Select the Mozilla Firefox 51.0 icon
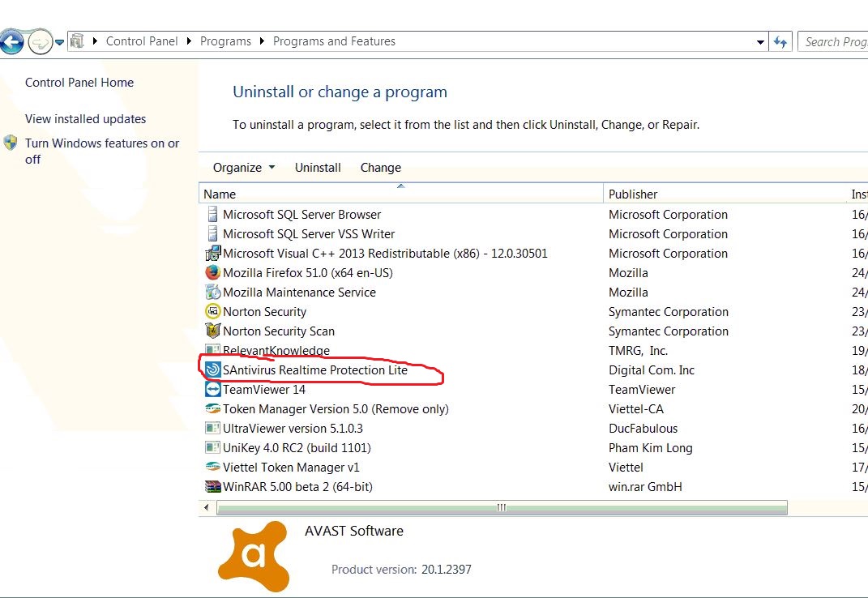 tap(212, 272)
